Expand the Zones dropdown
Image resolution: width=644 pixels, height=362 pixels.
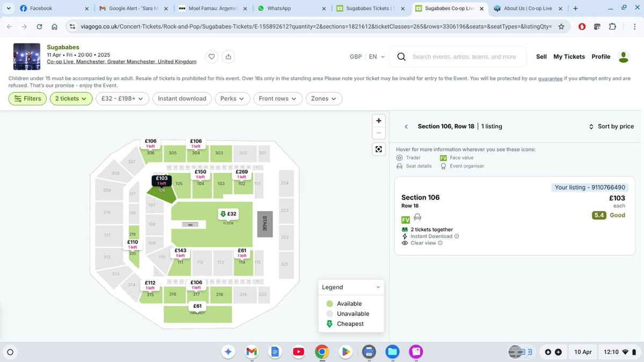[324, 99]
